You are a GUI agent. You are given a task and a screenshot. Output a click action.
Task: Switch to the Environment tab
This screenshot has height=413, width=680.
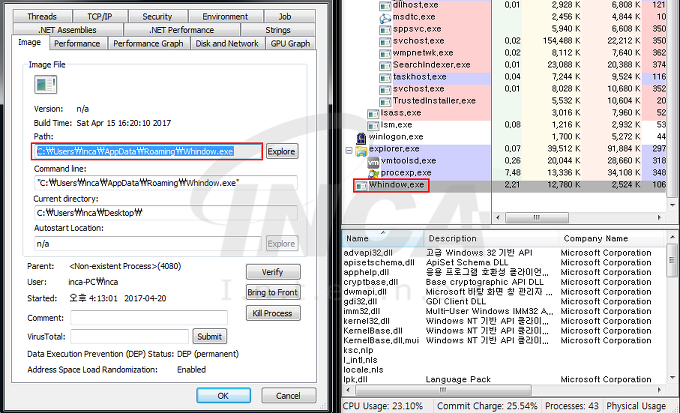pos(225,16)
